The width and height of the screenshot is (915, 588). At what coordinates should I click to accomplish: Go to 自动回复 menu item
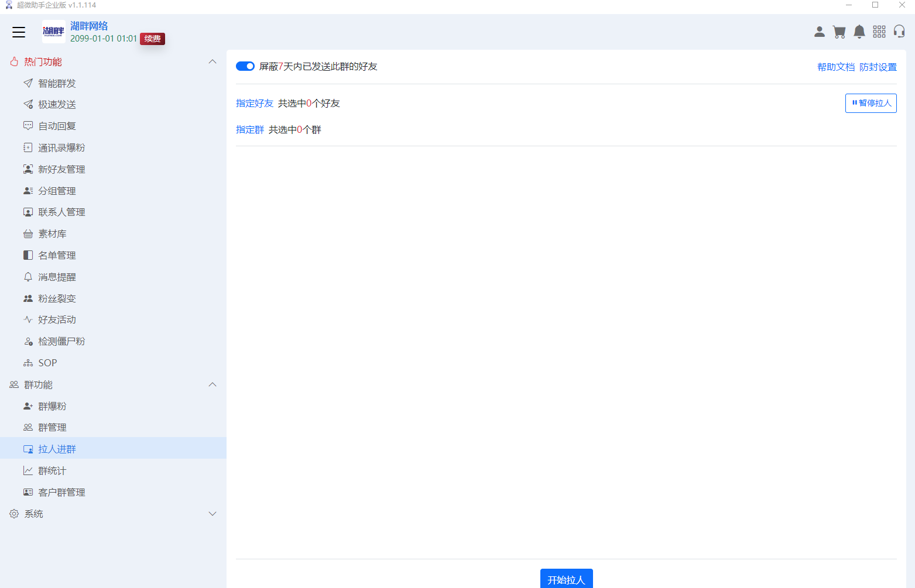coord(57,126)
